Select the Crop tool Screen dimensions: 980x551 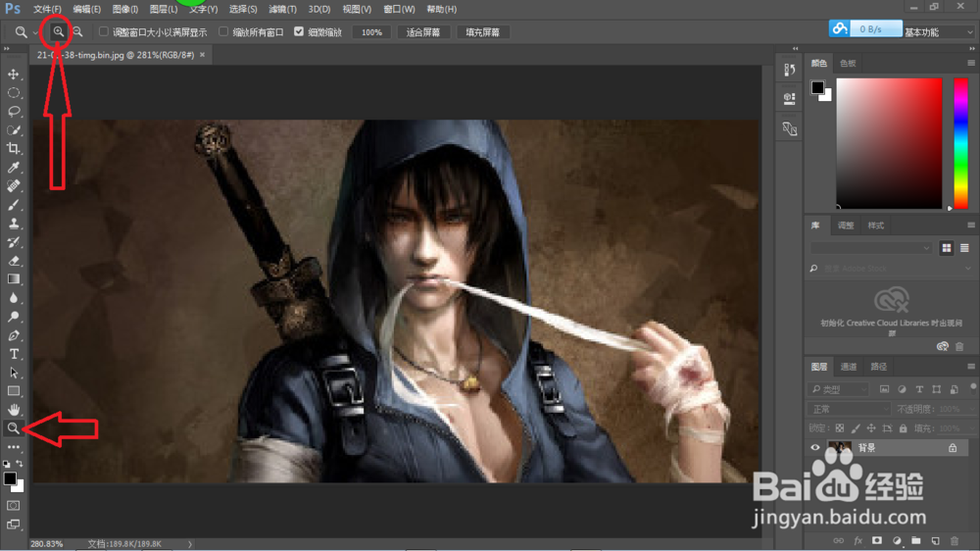point(13,148)
